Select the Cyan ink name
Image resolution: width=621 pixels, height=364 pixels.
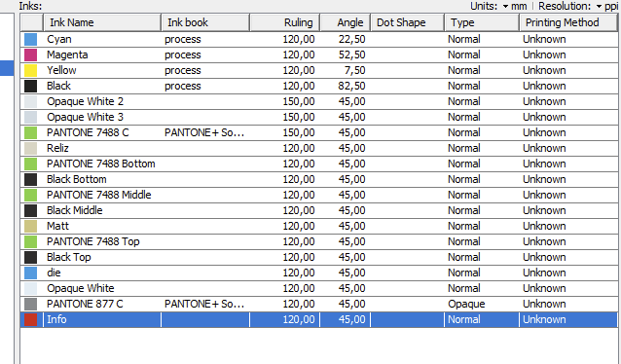pos(59,39)
